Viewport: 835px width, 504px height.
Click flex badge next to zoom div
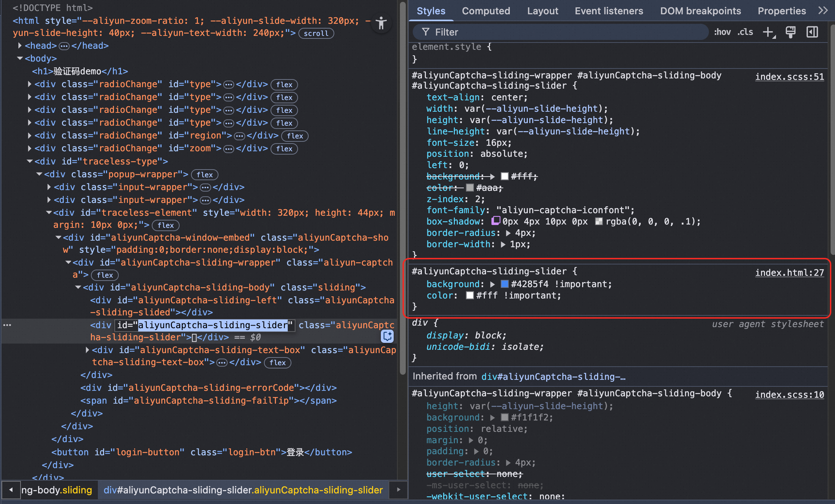284,149
